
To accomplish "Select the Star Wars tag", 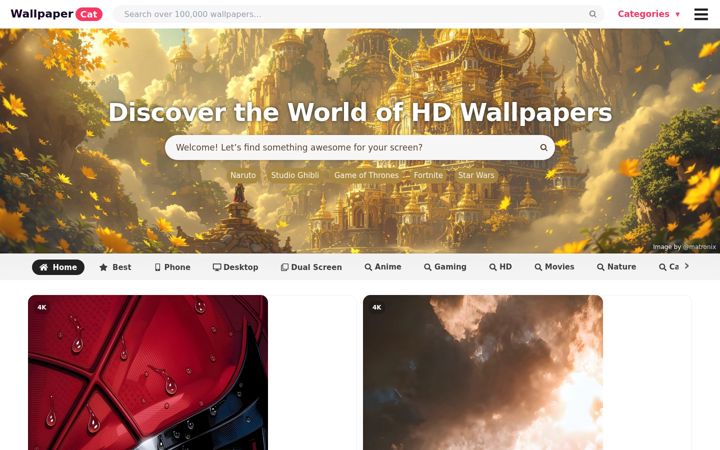I will [x=476, y=175].
